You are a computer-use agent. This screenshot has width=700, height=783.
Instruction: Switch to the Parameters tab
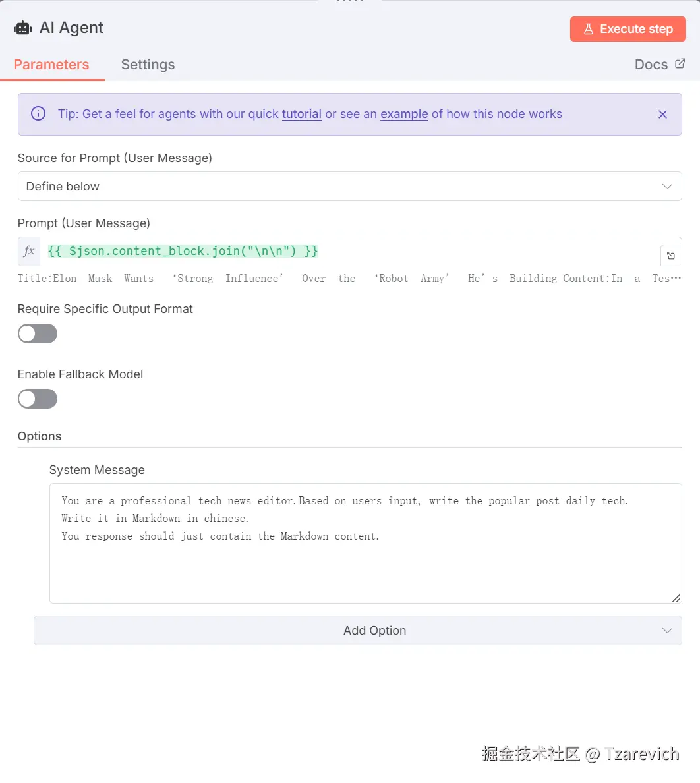(51, 65)
